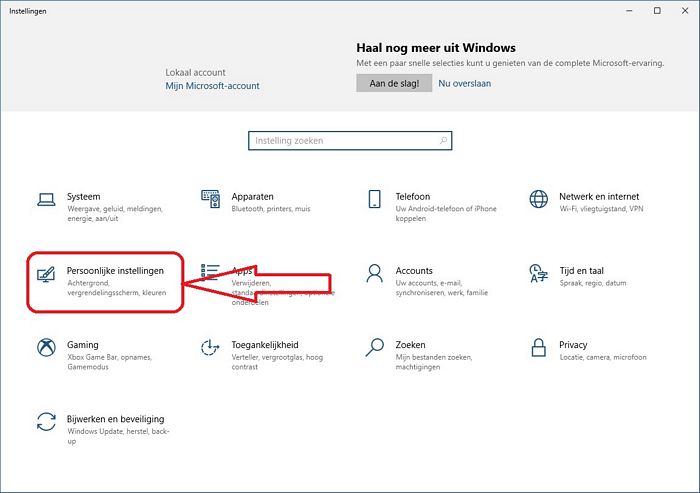Open the Gaming Xbox icon
The image size is (700, 493).
tap(46, 347)
